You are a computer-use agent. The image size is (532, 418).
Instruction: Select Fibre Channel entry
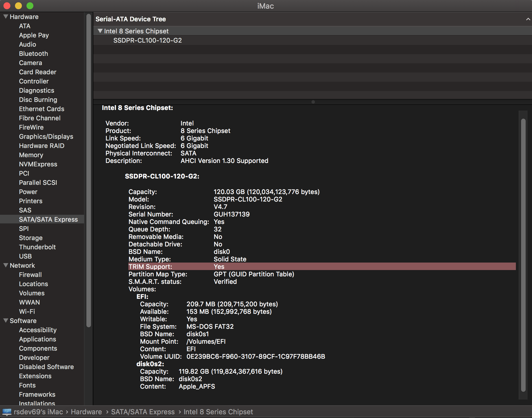point(40,118)
